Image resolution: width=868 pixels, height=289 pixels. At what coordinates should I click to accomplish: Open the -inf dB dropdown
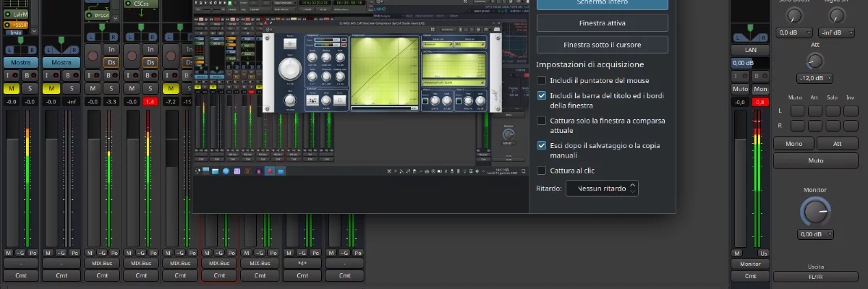coord(838,33)
